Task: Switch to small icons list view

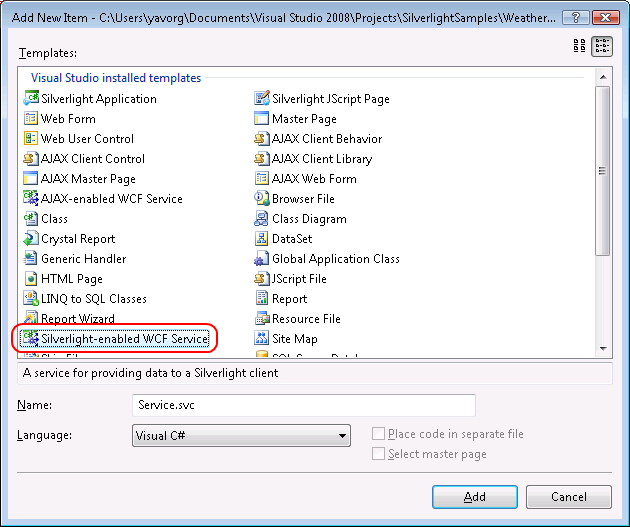Action: tap(602, 46)
